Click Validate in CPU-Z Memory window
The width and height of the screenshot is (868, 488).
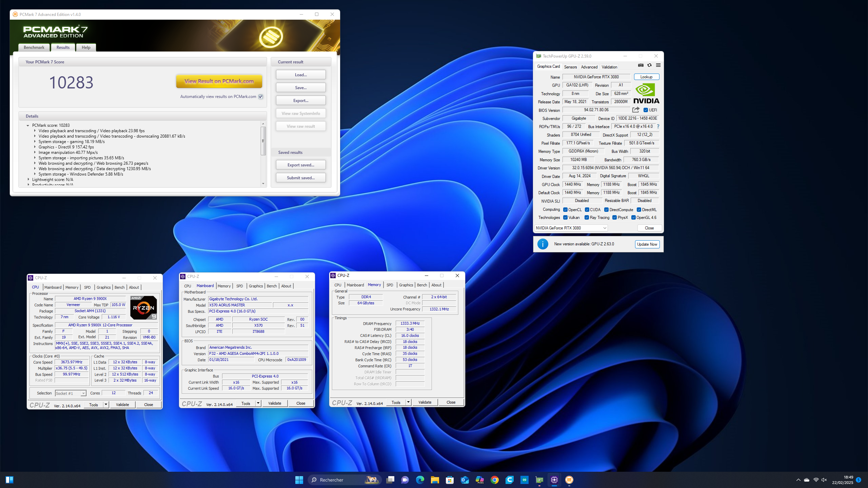pos(425,403)
